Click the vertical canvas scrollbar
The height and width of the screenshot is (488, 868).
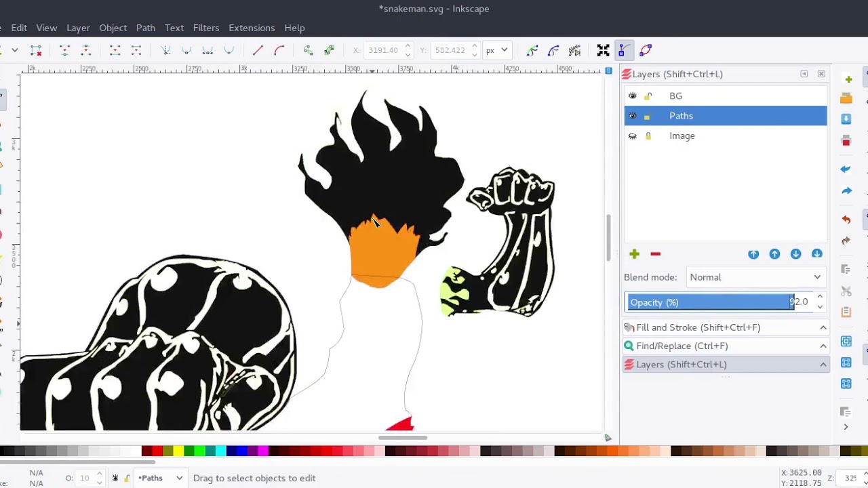coord(608,237)
